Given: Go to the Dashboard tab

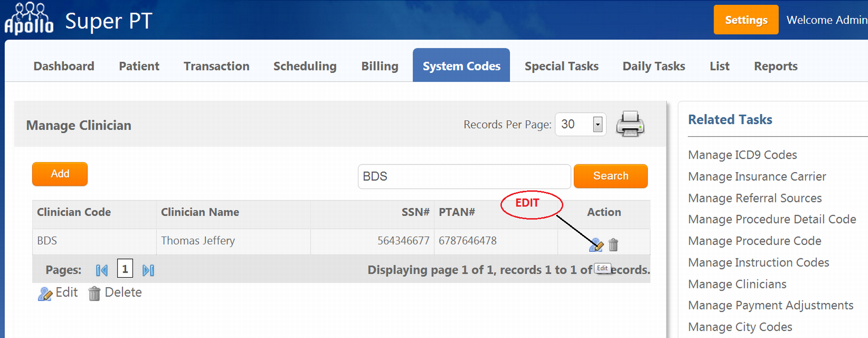Looking at the screenshot, I should [64, 66].
